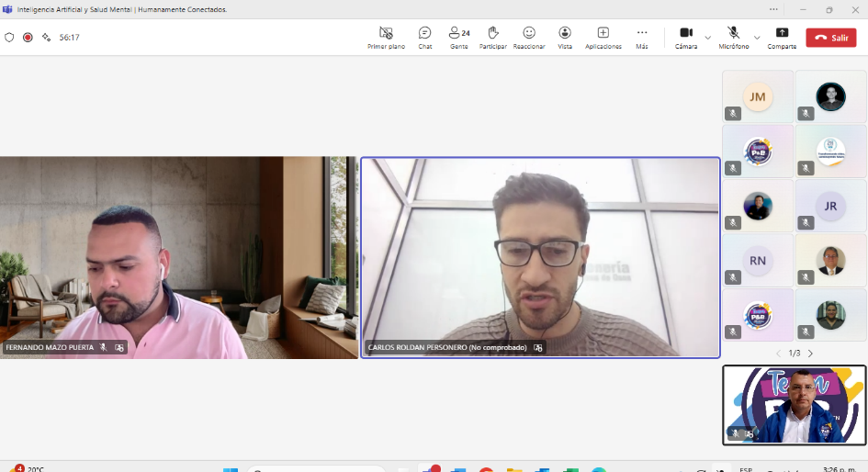Select the JM participant tile
The width and height of the screenshot is (868, 472).
[x=757, y=96]
